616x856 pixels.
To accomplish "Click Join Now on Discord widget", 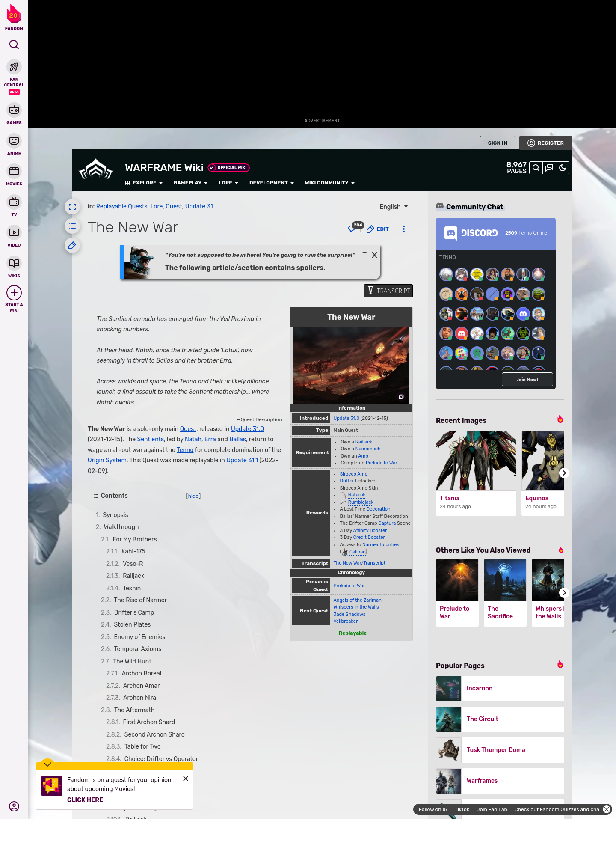I will click(x=527, y=380).
